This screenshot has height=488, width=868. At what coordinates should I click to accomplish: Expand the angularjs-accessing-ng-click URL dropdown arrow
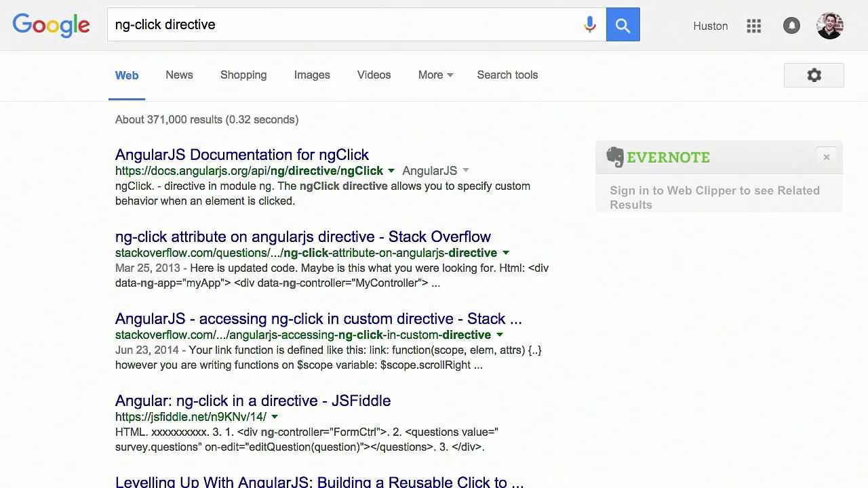coord(499,335)
